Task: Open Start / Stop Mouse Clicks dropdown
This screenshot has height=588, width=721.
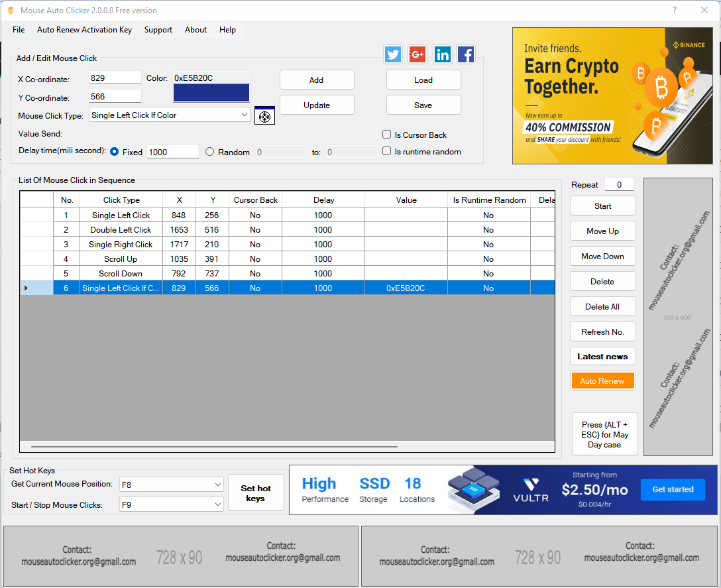Action: 218,504
